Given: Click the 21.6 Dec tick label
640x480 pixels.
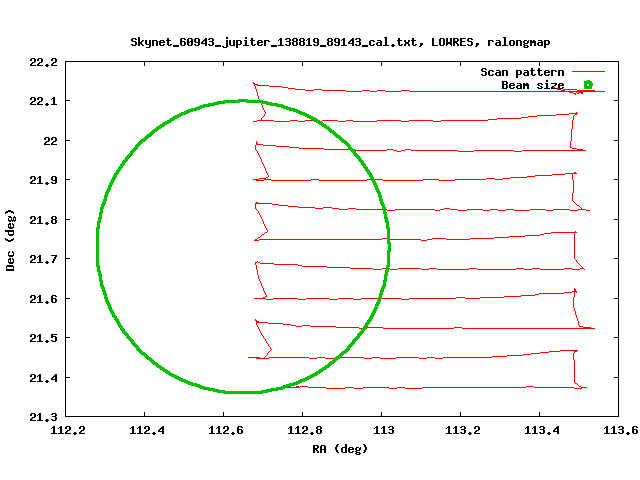Looking at the screenshot, I should click(x=43, y=299).
